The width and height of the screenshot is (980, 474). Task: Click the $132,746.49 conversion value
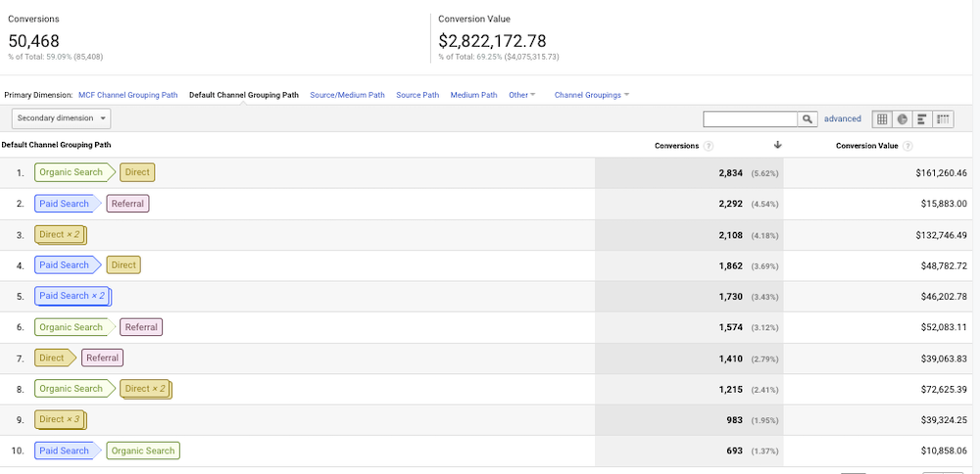(941, 235)
